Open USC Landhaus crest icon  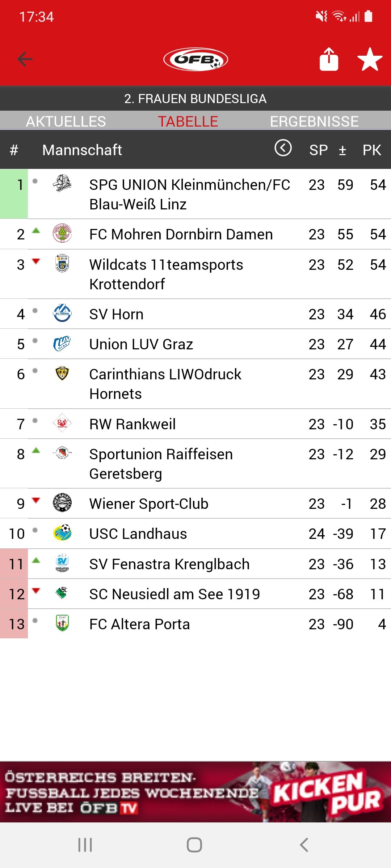click(62, 533)
